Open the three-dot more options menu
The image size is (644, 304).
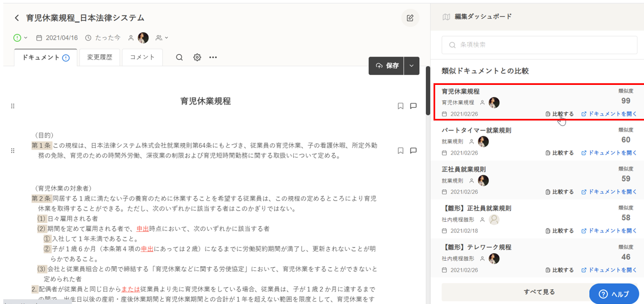point(213,58)
